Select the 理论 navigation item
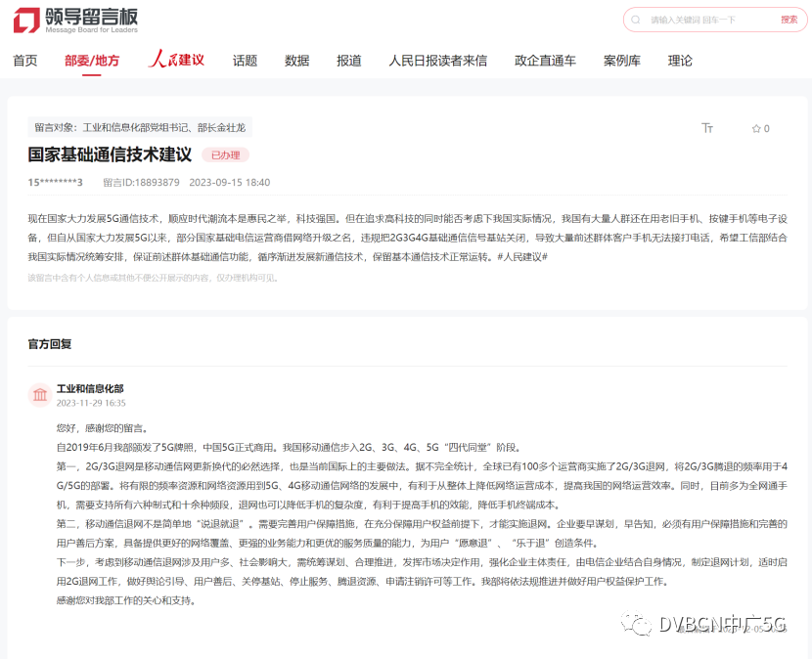812x659 pixels. click(x=680, y=61)
